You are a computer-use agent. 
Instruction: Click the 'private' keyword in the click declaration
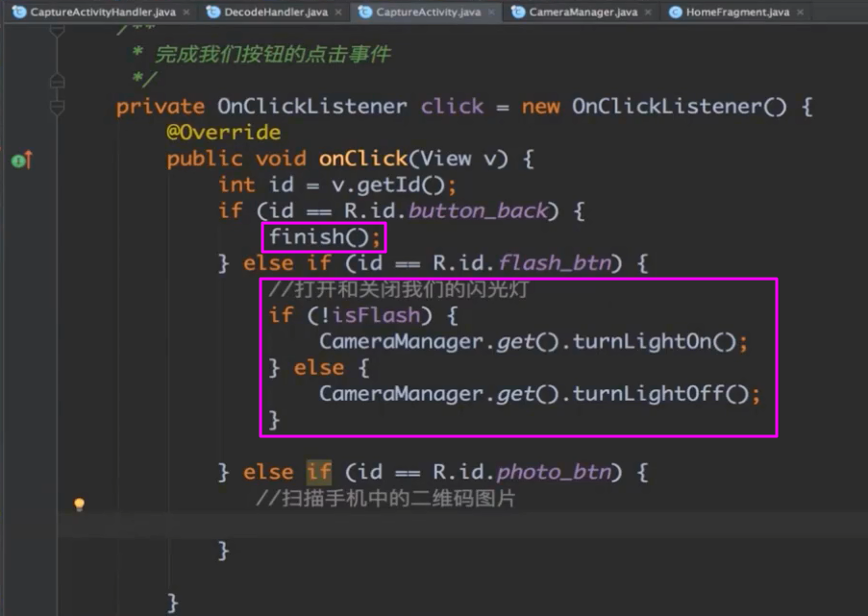point(161,106)
